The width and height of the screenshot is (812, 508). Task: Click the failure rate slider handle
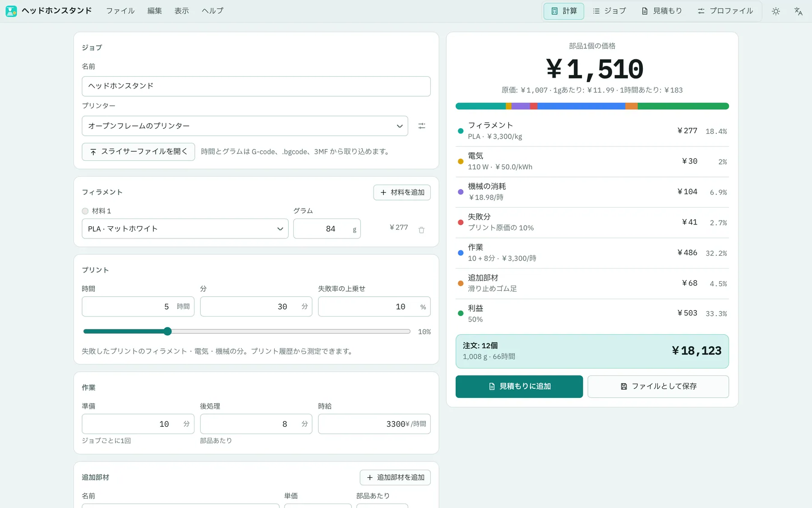pos(167,331)
